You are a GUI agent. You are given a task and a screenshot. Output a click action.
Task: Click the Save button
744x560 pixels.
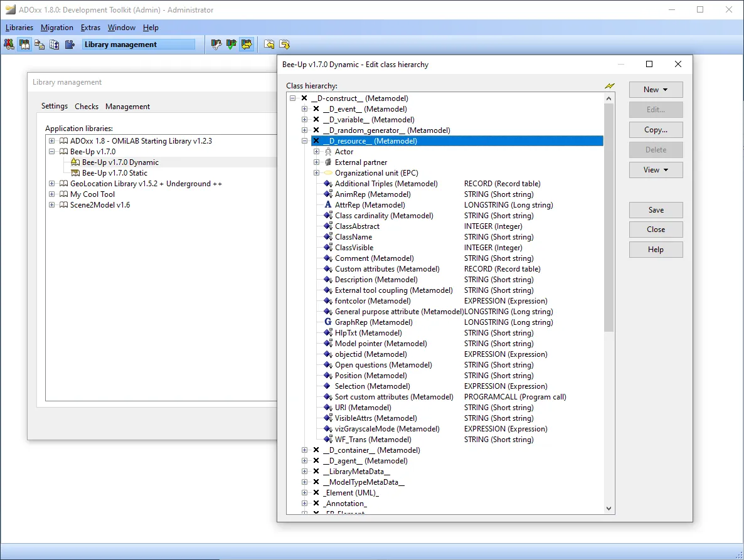656,210
